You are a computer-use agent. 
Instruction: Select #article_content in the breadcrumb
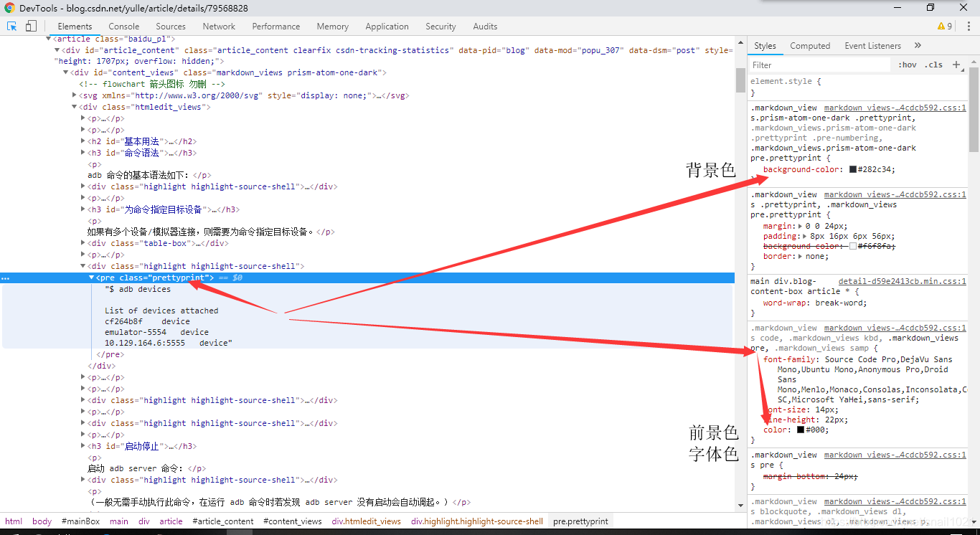[223, 521]
